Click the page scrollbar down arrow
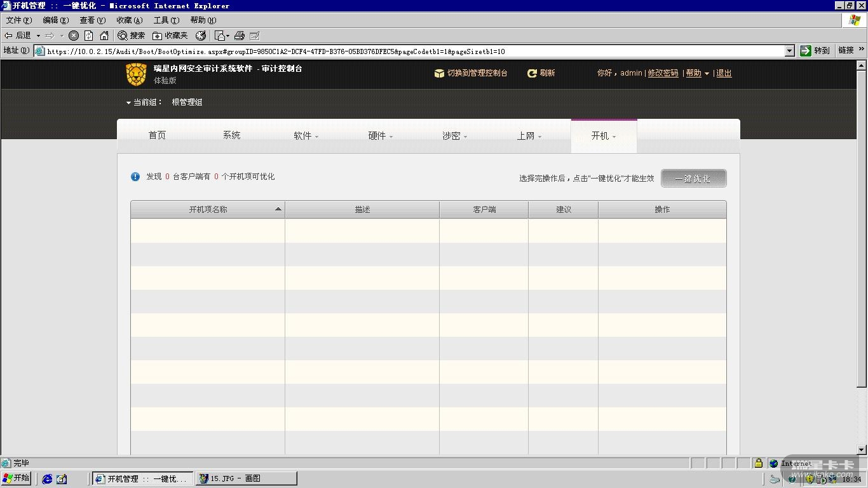868x488 pixels. coord(862,450)
